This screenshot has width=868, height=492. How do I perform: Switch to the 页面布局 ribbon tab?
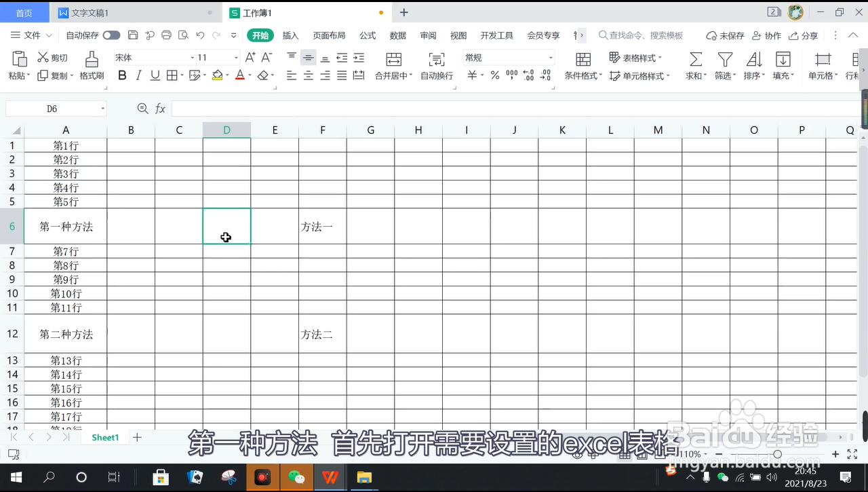click(x=329, y=35)
